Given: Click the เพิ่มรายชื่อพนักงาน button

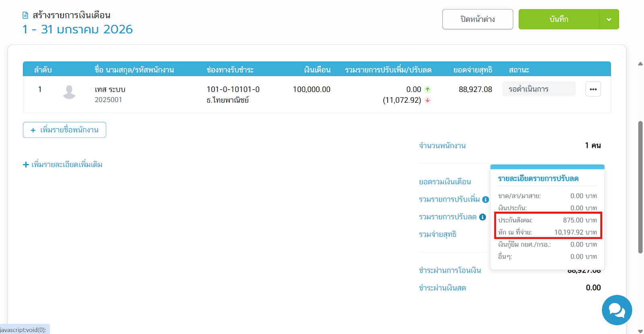Looking at the screenshot, I should (x=64, y=130).
